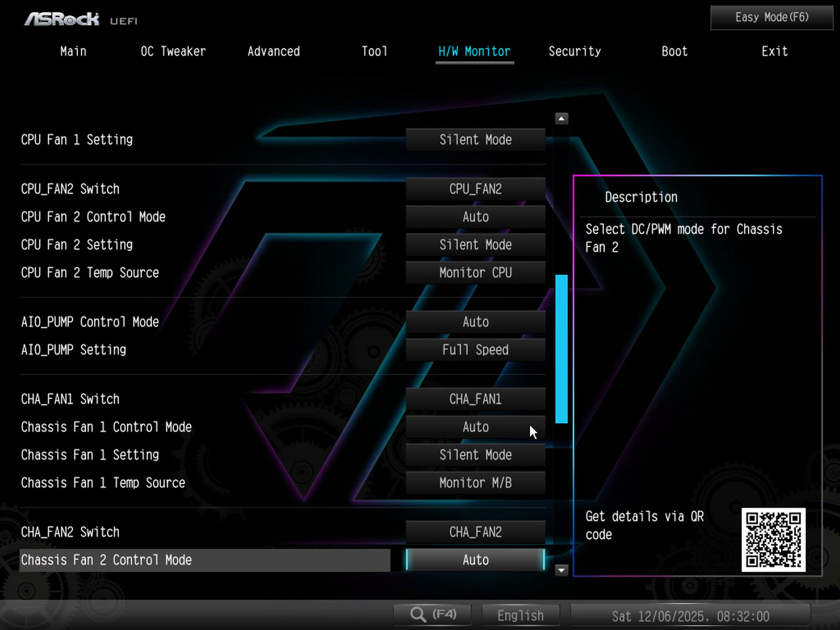The width and height of the screenshot is (840, 630).
Task: Open CPU Fan 2 Temp Source dropdown
Action: coord(475,273)
